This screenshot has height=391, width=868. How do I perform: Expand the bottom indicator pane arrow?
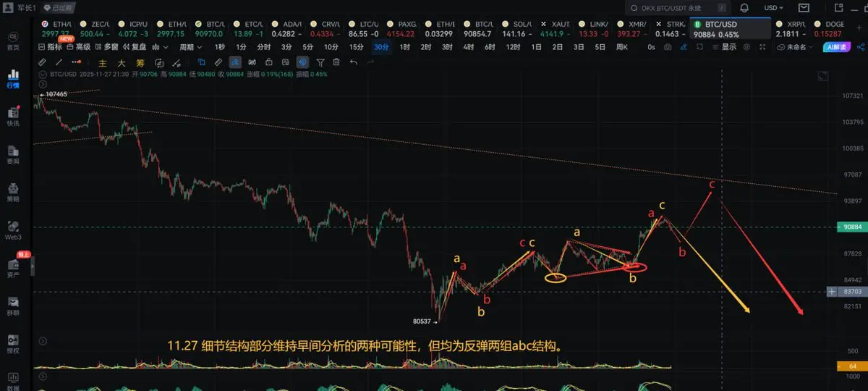(43, 377)
